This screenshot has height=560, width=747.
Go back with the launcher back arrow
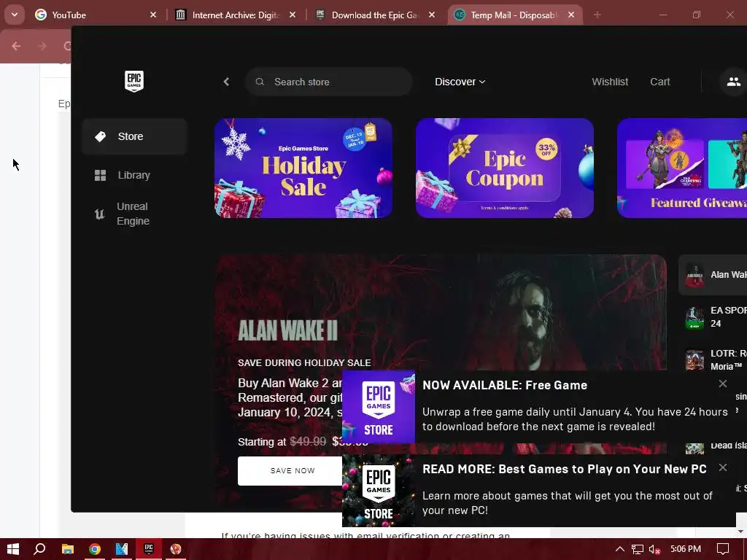tap(226, 82)
